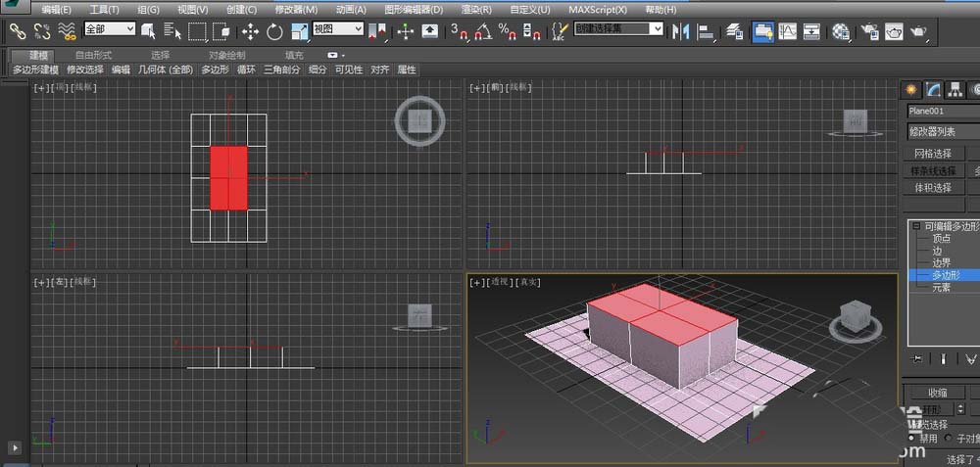Toggle the Spinner Snap icon

click(x=530, y=31)
